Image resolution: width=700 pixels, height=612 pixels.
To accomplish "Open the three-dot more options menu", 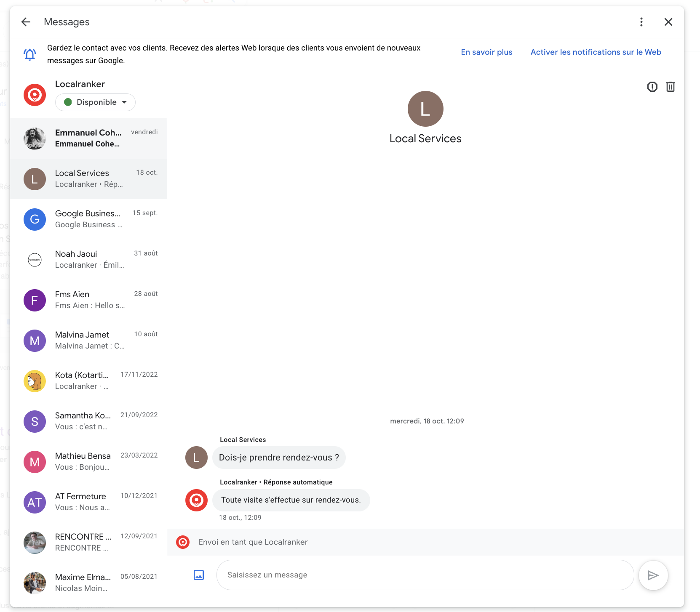I will pyautogui.click(x=641, y=22).
